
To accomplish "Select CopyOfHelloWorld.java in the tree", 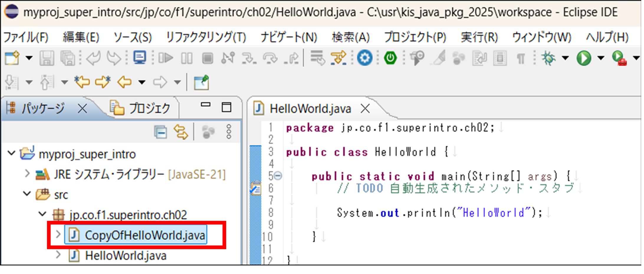I will click(x=144, y=235).
